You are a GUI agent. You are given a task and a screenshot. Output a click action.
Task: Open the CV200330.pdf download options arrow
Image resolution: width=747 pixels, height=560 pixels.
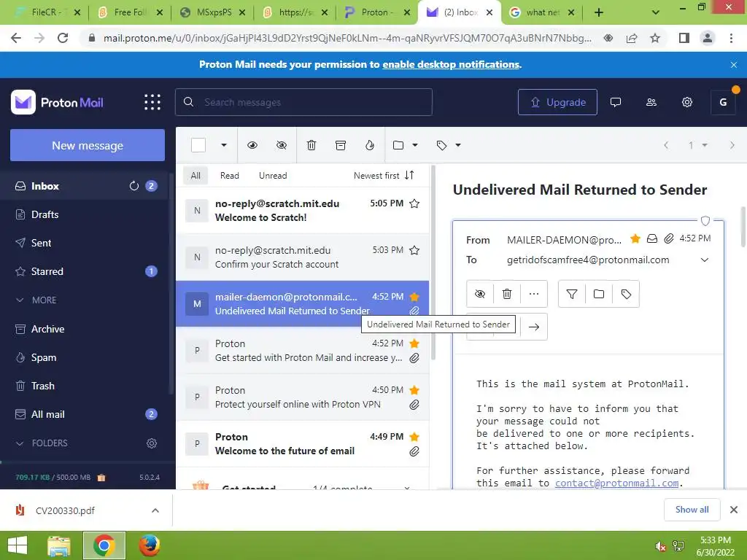(x=155, y=510)
